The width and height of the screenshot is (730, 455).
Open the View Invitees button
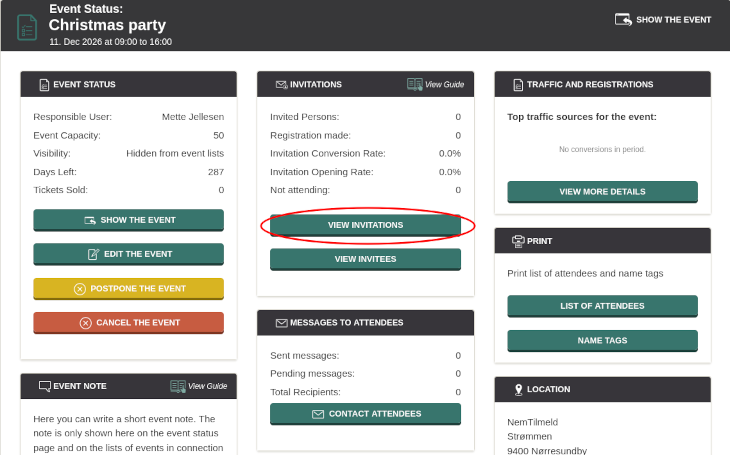(365, 260)
